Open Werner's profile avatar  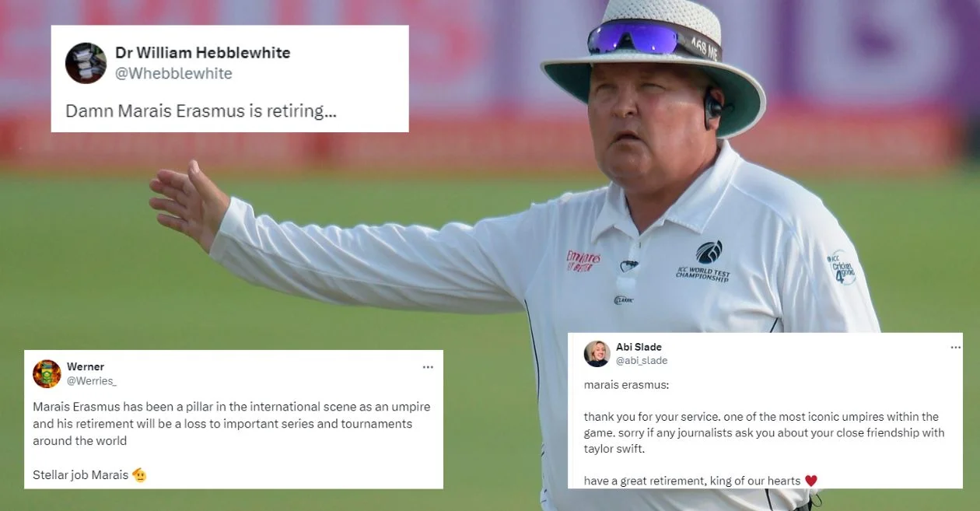pyautogui.click(x=47, y=373)
